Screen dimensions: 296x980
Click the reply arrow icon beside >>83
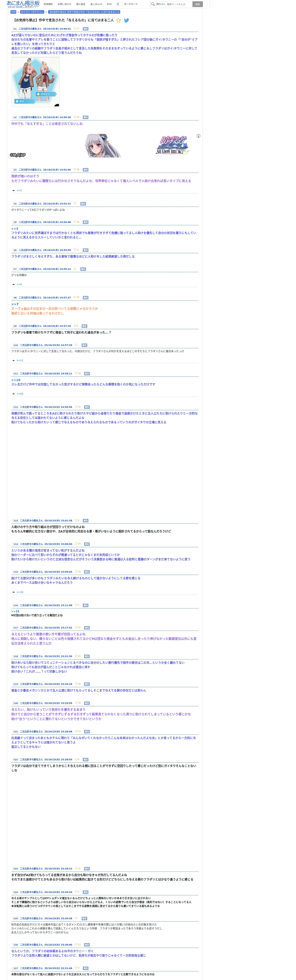[13, 394]
